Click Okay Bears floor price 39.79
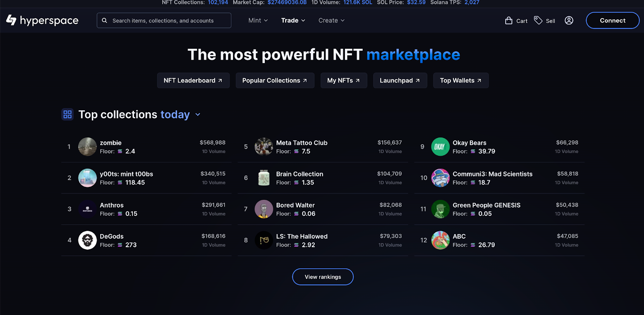The image size is (644, 315). (x=487, y=151)
